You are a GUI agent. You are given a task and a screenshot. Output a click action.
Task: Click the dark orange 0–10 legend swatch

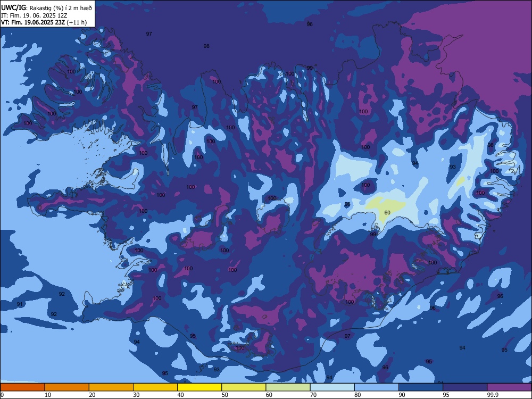tap(22, 387)
